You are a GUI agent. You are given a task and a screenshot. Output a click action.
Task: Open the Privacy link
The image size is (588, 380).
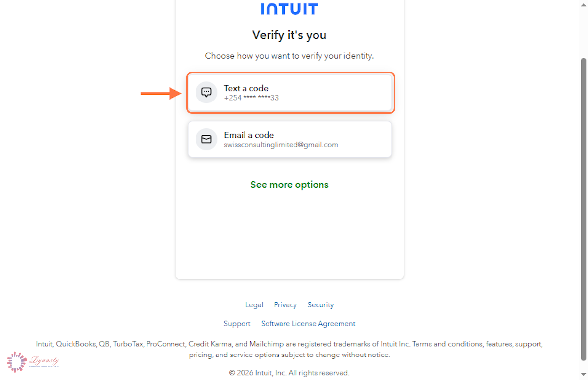tap(286, 305)
